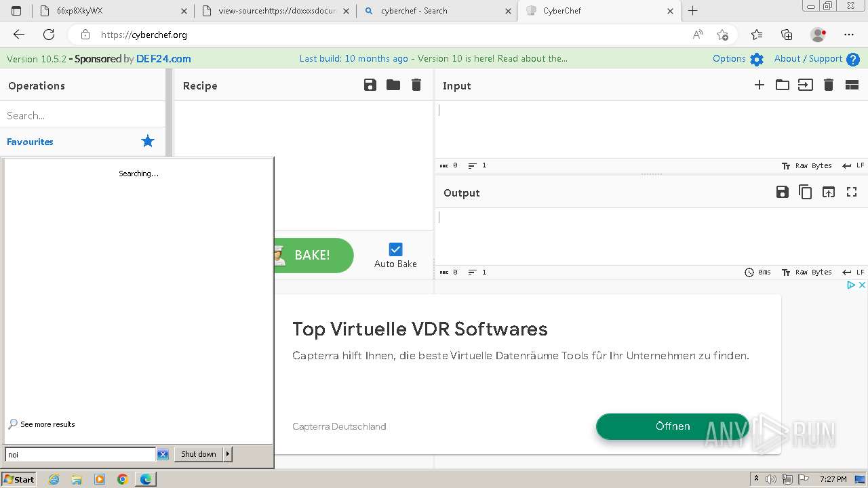Clear the Start menu search text
The width and height of the screenshot is (868, 488).
click(x=163, y=454)
